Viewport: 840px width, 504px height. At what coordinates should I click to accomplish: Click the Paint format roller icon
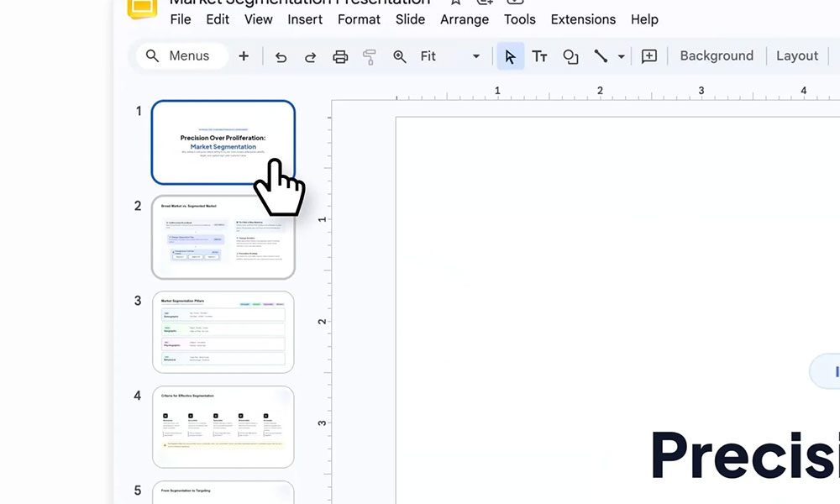click(x=370, y=56)
